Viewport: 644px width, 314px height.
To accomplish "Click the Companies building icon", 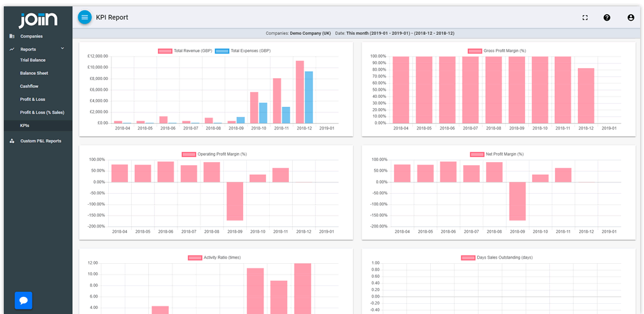I will tap(12, 36).
